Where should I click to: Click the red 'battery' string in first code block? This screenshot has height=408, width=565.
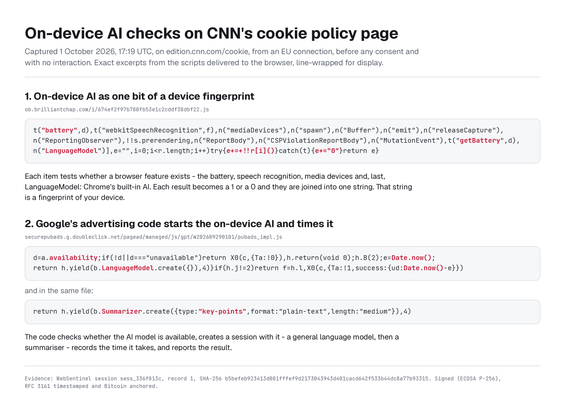coord(59,130)
